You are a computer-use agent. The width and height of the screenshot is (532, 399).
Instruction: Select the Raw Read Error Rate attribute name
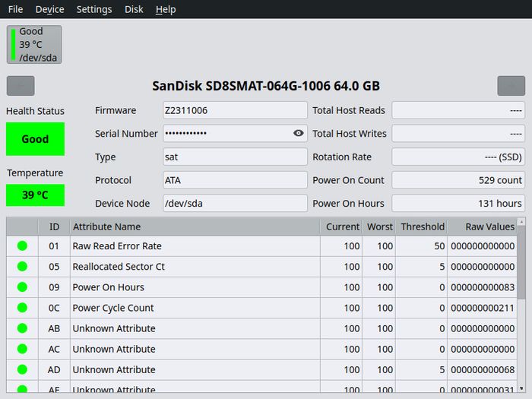pos(117,246)
